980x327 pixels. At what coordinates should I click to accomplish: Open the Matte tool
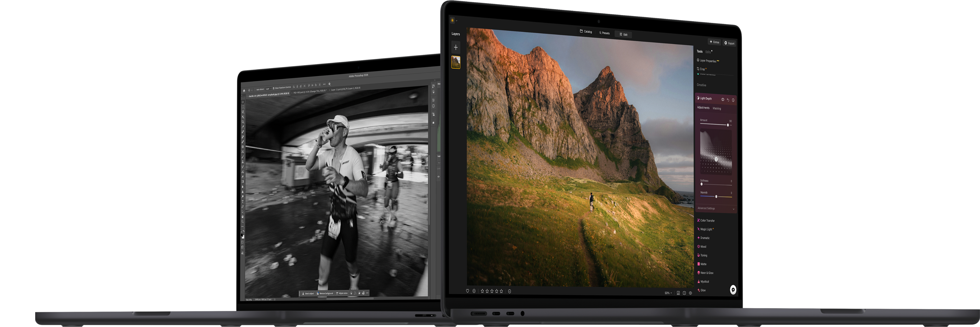[x=702, y=264]
